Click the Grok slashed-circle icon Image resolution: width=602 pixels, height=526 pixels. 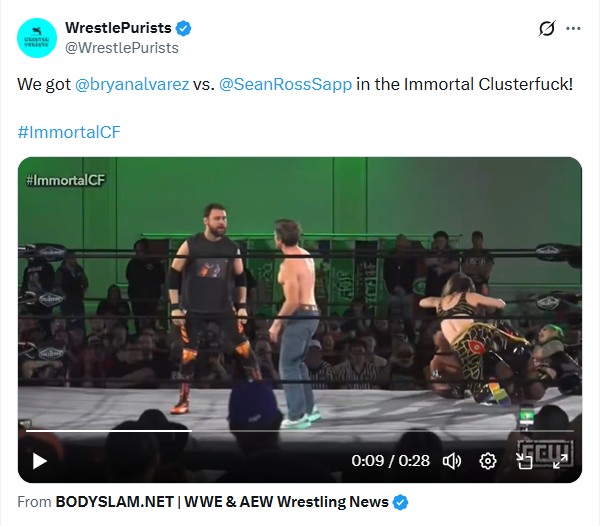point(547,28)
